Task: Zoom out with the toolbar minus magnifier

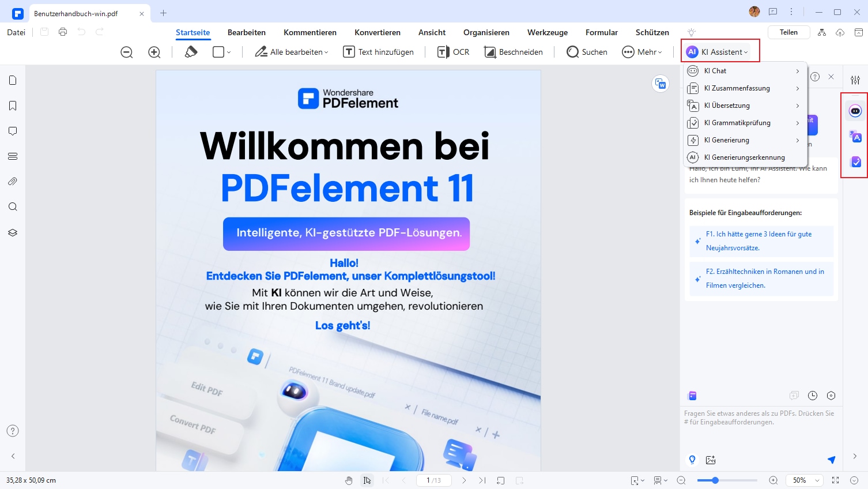Action: tap(127, 52)
